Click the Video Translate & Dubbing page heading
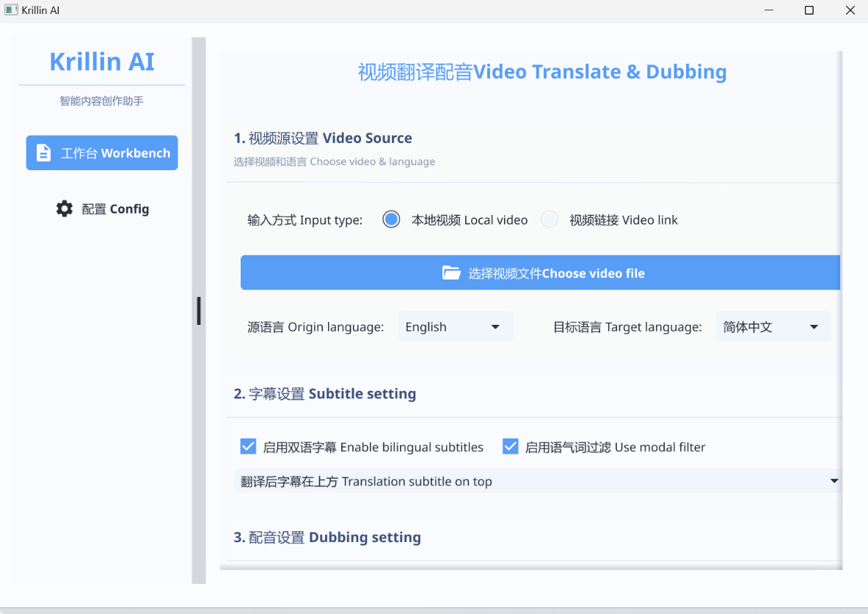The height and width of the screenshot is (614, 868). 542,72
